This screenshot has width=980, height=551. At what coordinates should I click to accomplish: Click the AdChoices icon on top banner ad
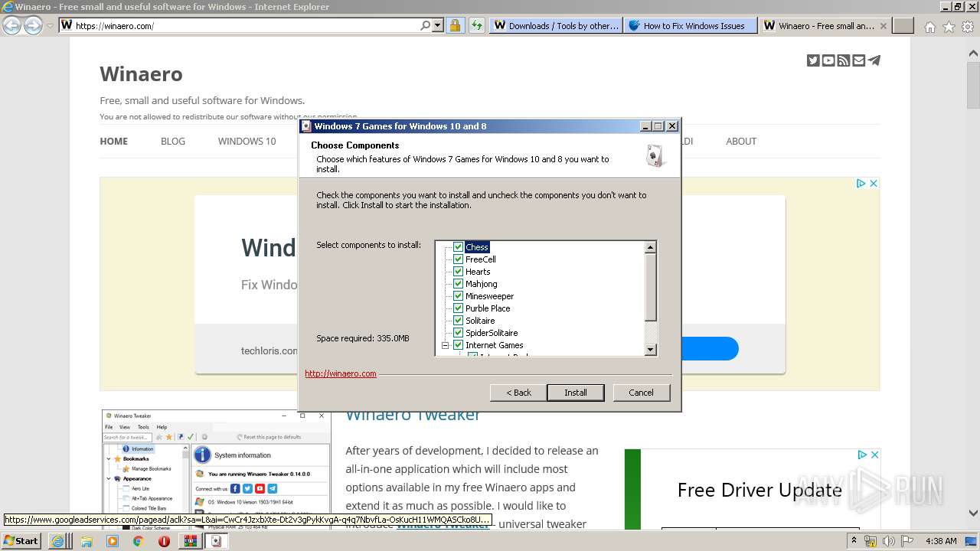pos(861,183)
